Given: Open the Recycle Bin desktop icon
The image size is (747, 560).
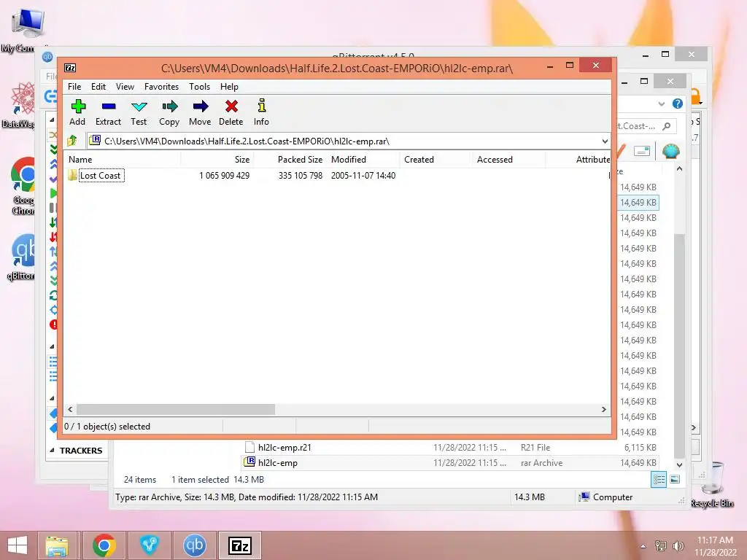Looking at the screenshot, I should 713,484.
